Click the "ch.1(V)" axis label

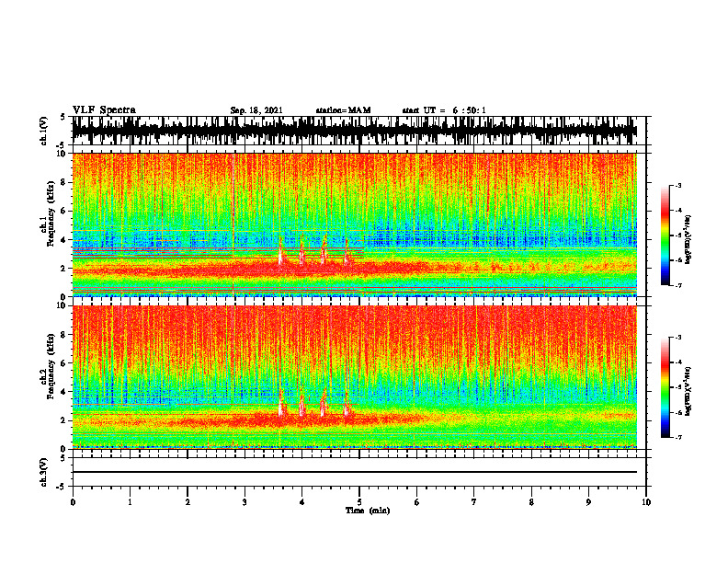pyautogui.click(x=44, y=131)
